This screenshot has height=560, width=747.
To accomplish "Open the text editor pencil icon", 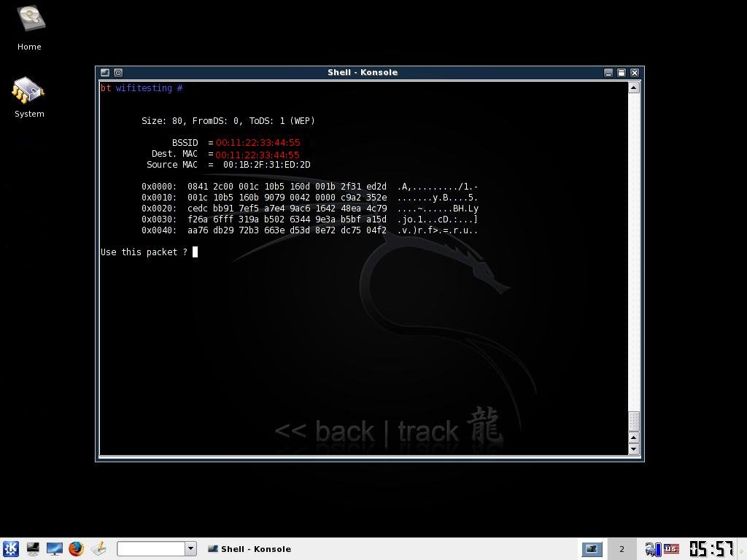I will (x=98, y=548).
